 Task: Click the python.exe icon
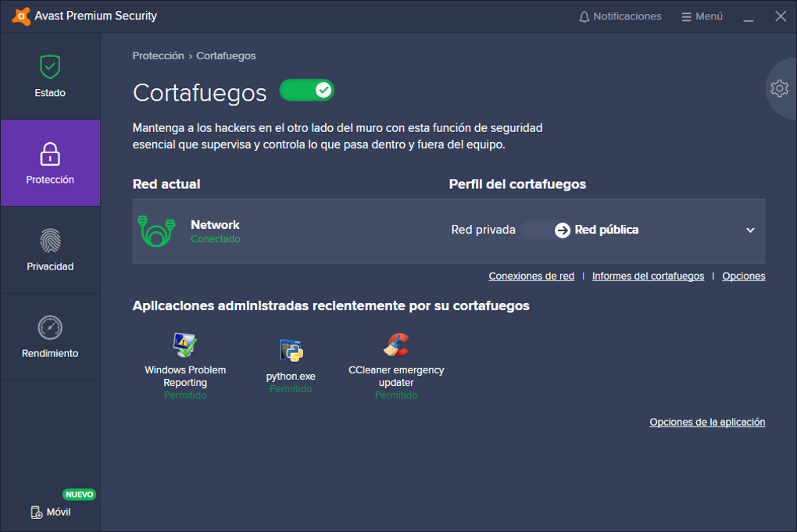coord(291,351)
